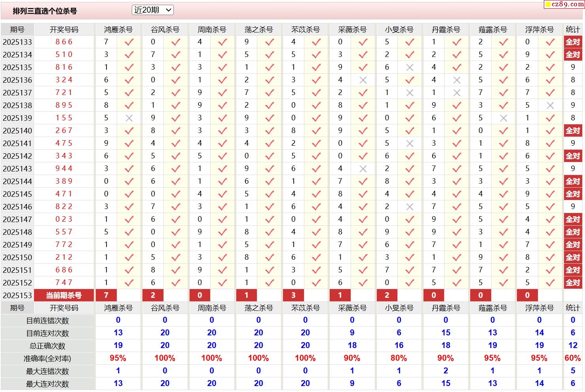Click gray cross for 小旻杀号 in row 2025141
The image size is (585, 392).
[410, 143]
